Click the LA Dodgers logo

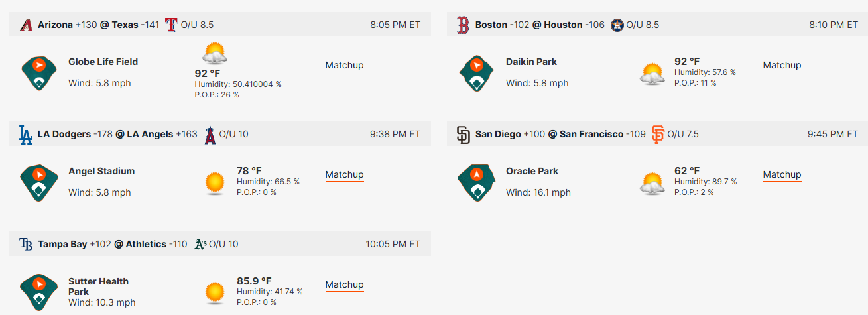coord(26,135)
